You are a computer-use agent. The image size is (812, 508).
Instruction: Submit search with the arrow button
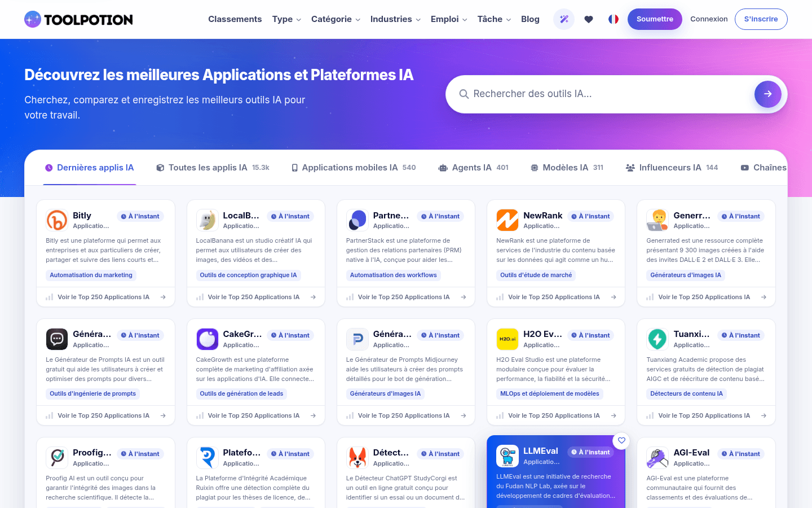[x=768, y=94]
